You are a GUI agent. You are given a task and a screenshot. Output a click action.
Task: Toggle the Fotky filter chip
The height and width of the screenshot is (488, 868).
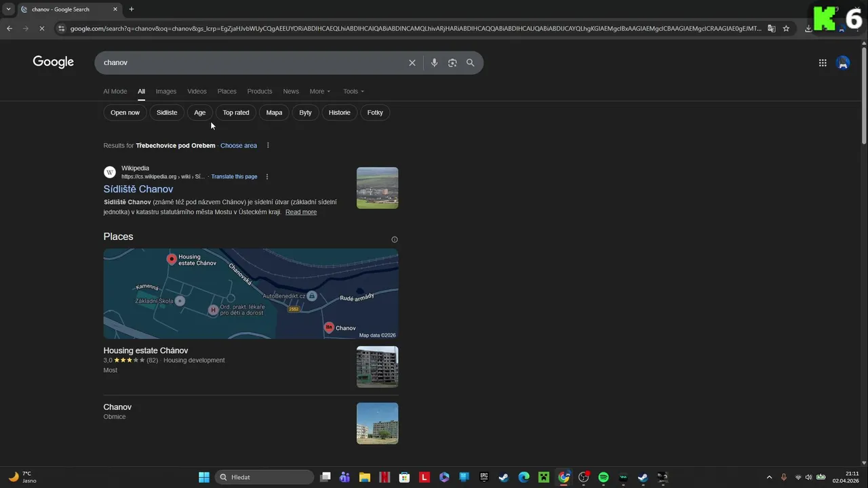[375, 113]
